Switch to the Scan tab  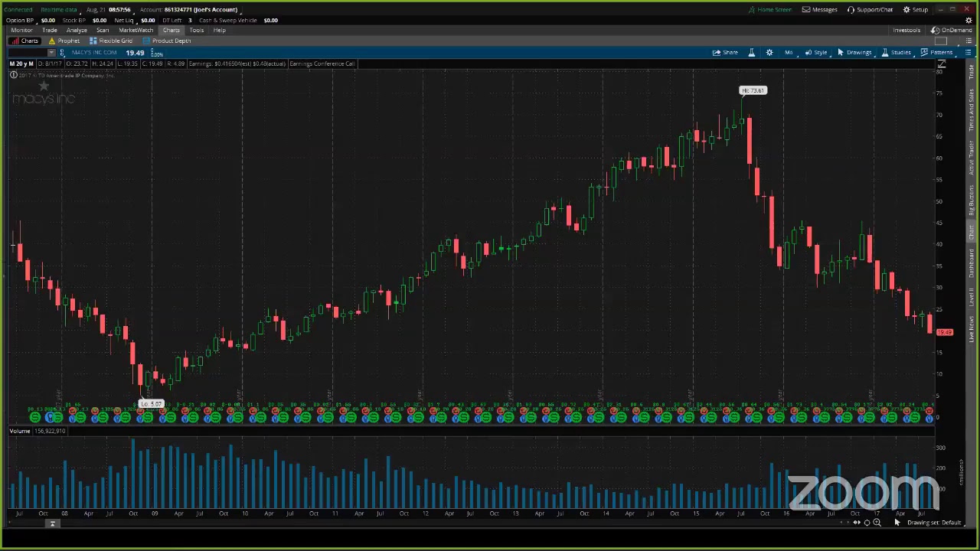click(103, 30)
